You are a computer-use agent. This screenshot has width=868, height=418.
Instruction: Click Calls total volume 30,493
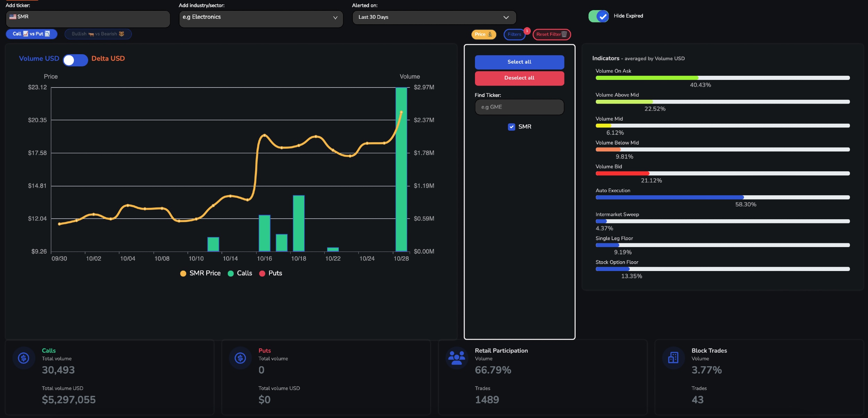58,370
